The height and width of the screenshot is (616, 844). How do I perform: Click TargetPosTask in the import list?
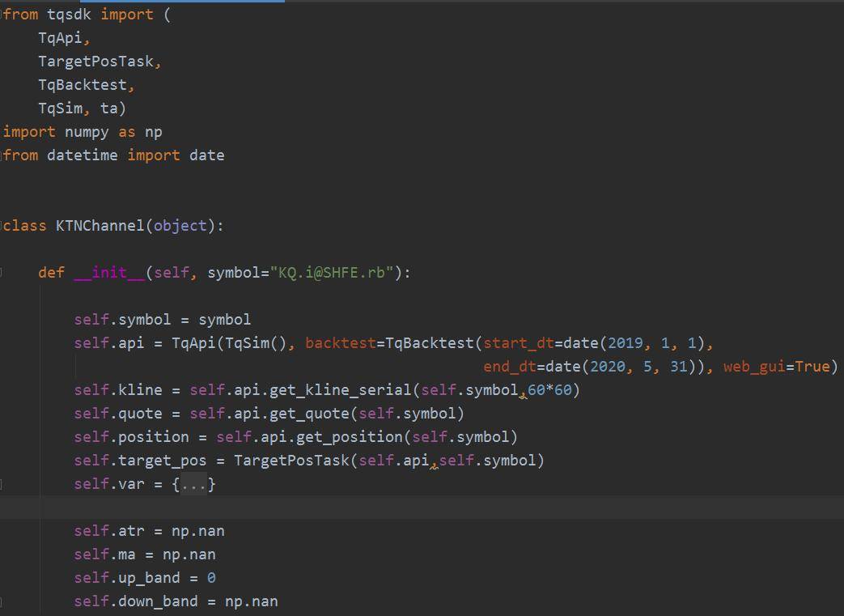click(x=95, y=62)
